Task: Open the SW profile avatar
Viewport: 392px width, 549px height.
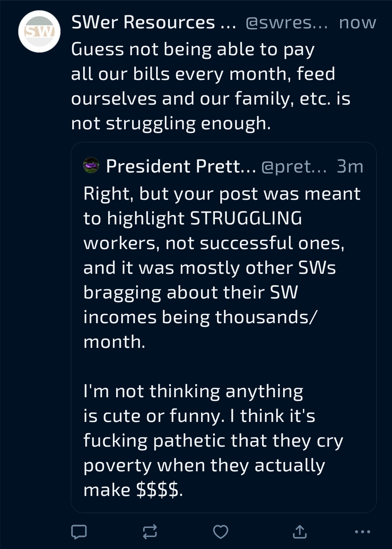Action: pos(39,32)
